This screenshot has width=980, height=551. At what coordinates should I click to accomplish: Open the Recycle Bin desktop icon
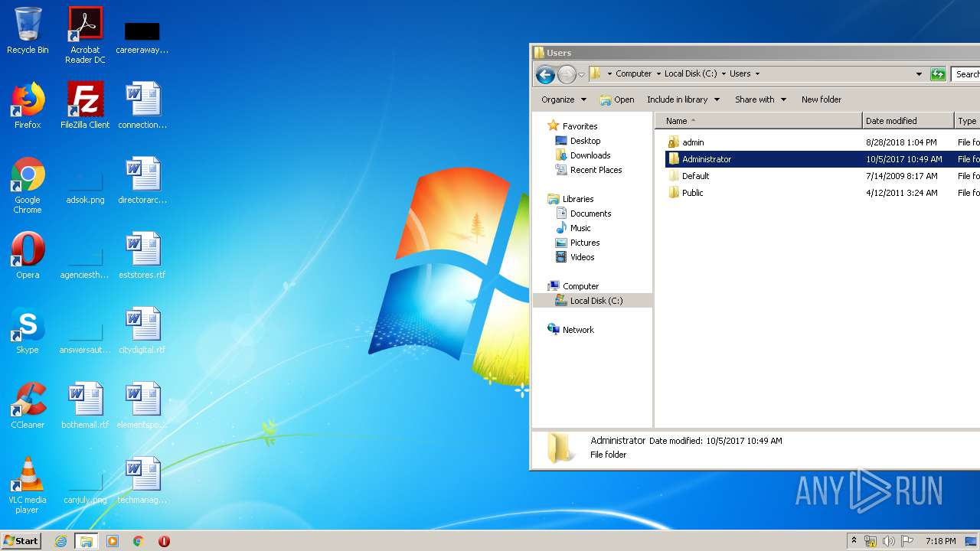(28, 31)
